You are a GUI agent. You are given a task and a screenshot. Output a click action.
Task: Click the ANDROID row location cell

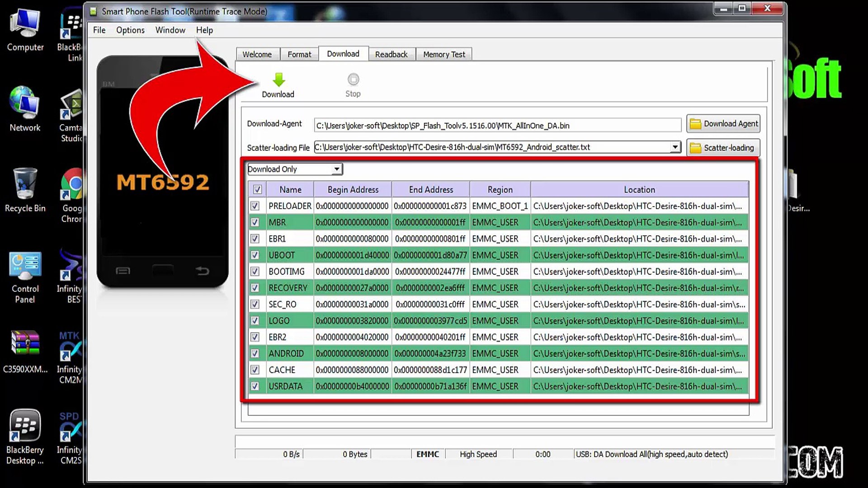coord(639,354)
